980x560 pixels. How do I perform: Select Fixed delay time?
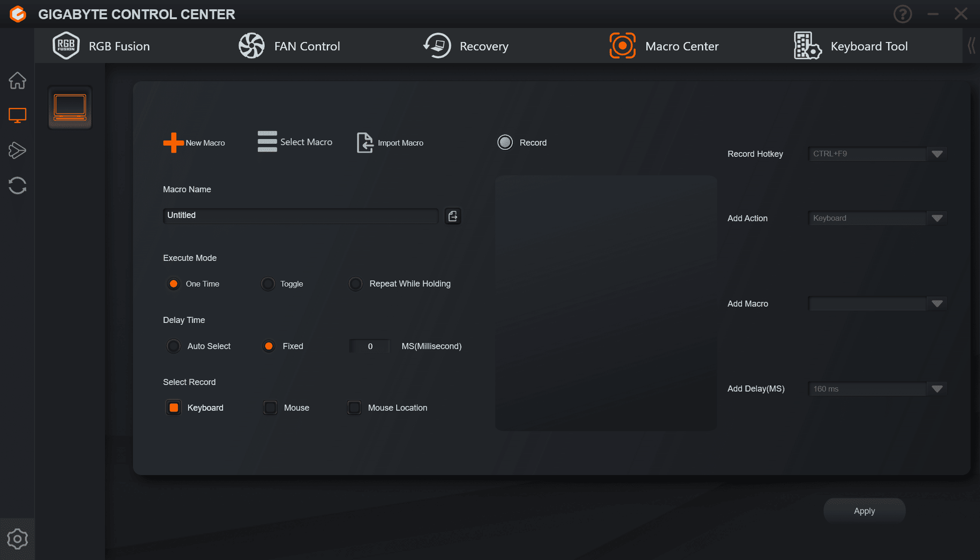268,346
